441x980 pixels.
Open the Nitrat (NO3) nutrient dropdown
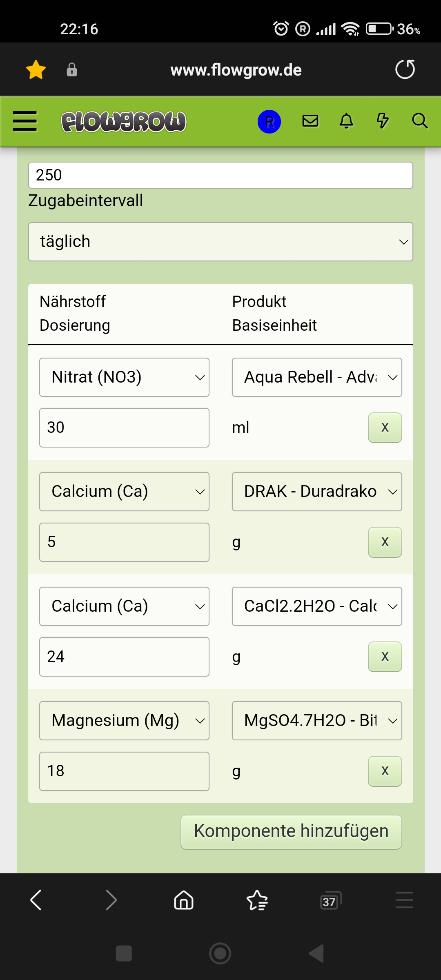point(124,377)
